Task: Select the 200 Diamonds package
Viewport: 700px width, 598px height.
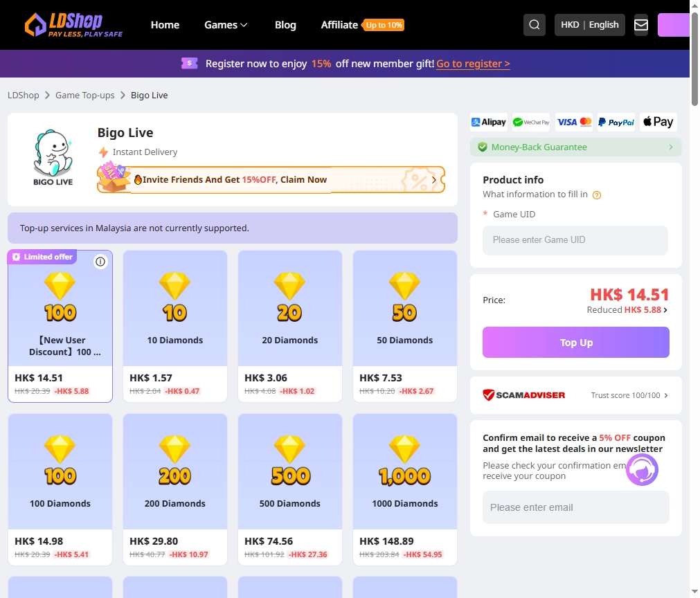Action: click(x=175, y=489)
